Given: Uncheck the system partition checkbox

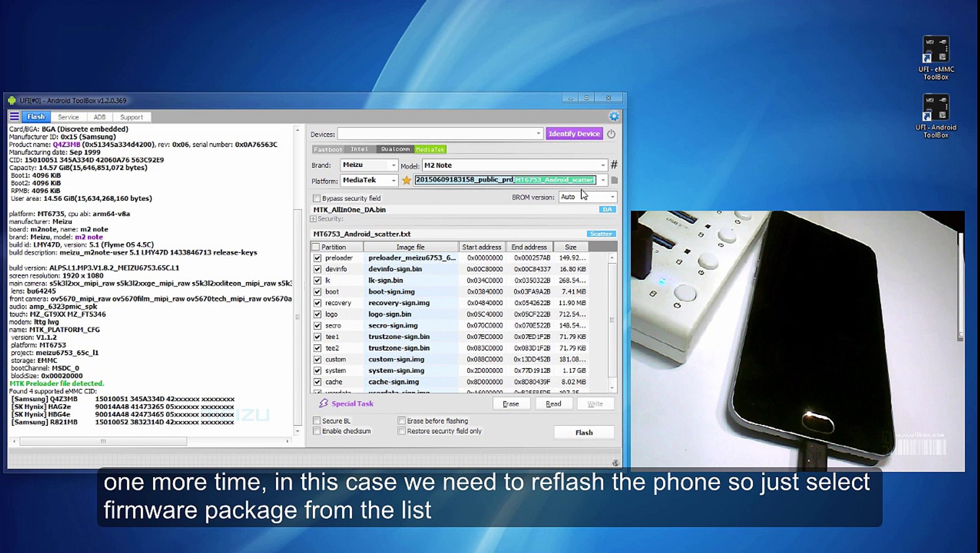Looking at the screenshot, I should coord(317,371).
